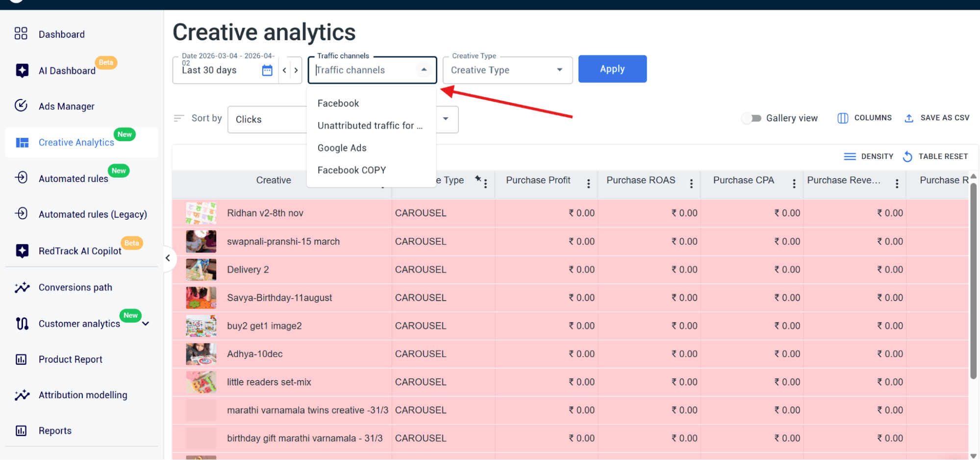Click SAVE AS CSV upload icon
This screenshot has width=980, height=460.
coord(909,118)
